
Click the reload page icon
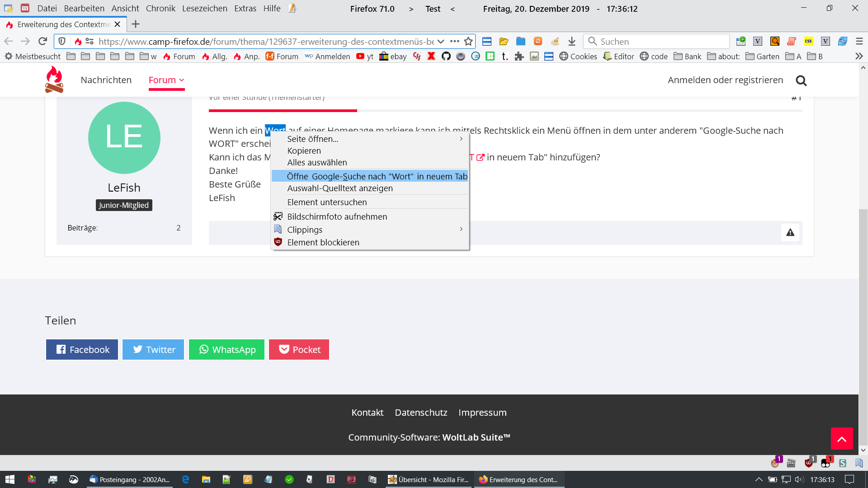click(42, 42)
